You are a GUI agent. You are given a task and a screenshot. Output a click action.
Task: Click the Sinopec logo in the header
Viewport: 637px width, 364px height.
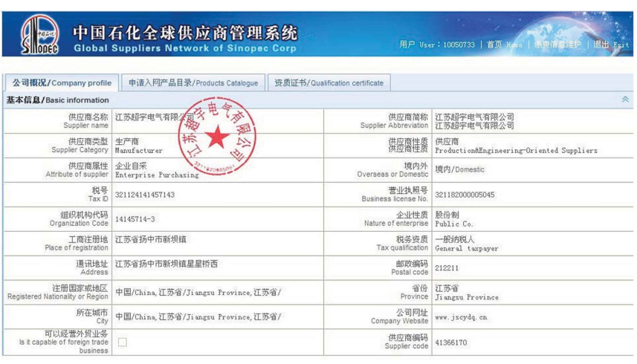point(39,35)
